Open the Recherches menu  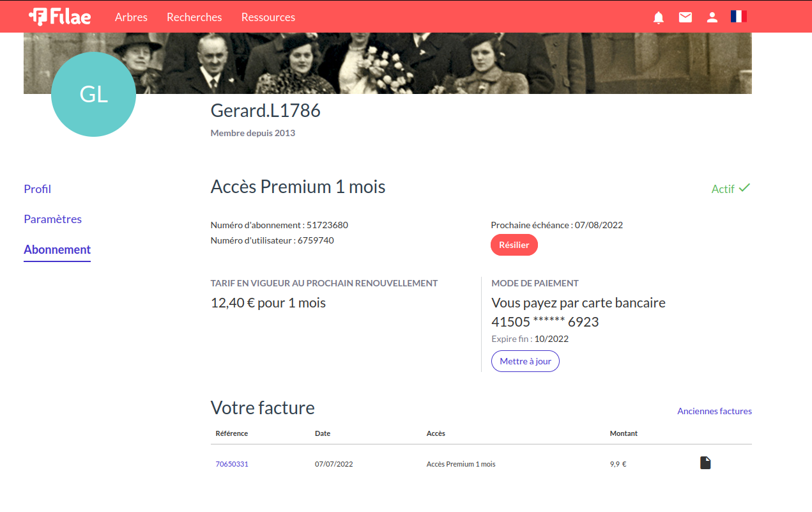pos(194,17)
